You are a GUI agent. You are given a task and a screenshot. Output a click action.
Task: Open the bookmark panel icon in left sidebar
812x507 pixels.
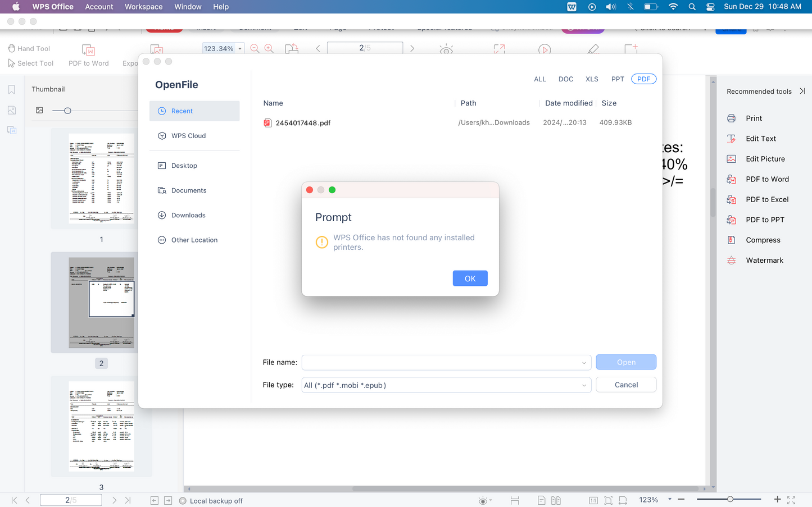click(x=12, y=90)
